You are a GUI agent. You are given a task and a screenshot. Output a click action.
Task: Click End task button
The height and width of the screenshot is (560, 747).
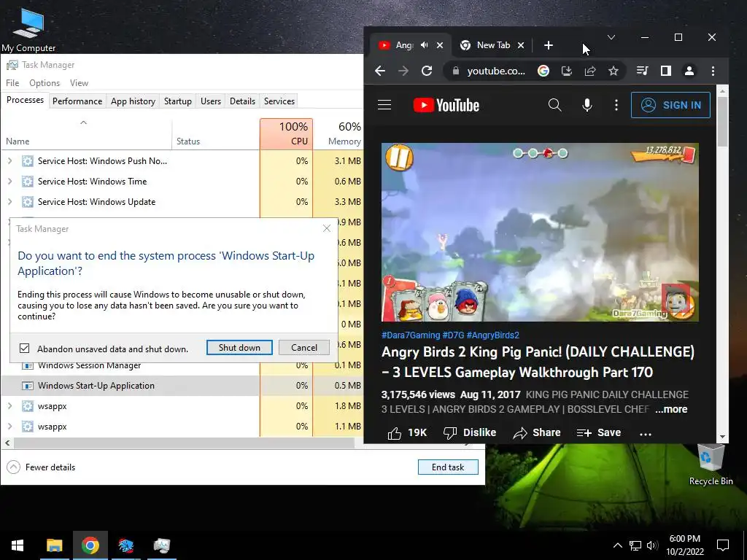pos(448,467)
